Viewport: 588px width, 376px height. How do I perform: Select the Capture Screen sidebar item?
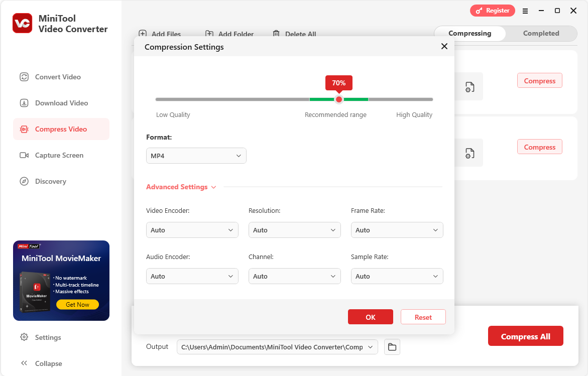point(59,155)
